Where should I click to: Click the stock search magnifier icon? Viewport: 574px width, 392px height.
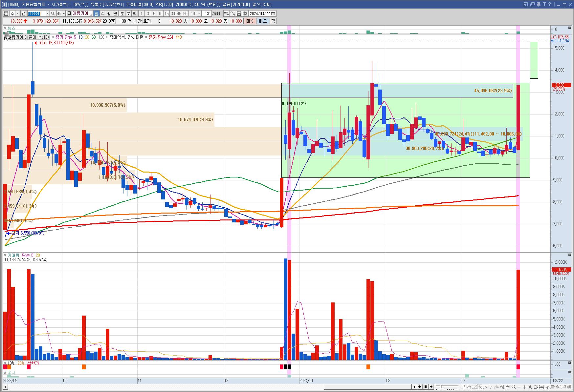53,13
